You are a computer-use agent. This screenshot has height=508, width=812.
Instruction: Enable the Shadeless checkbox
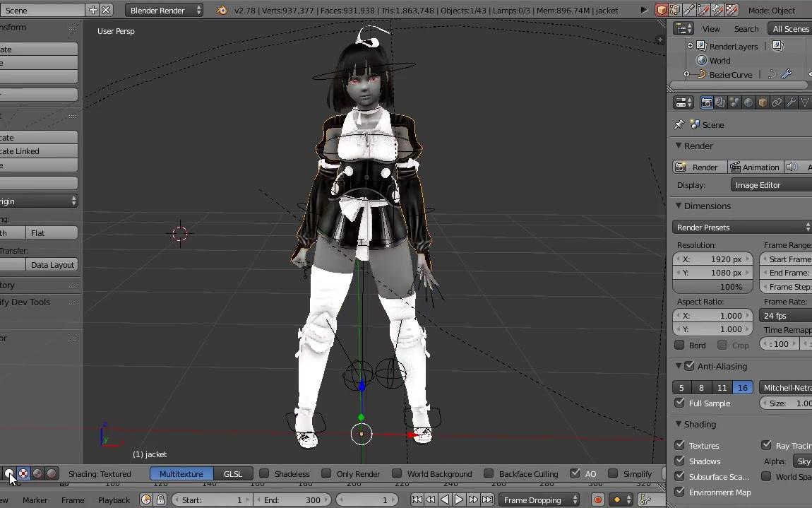coord(264,473)
